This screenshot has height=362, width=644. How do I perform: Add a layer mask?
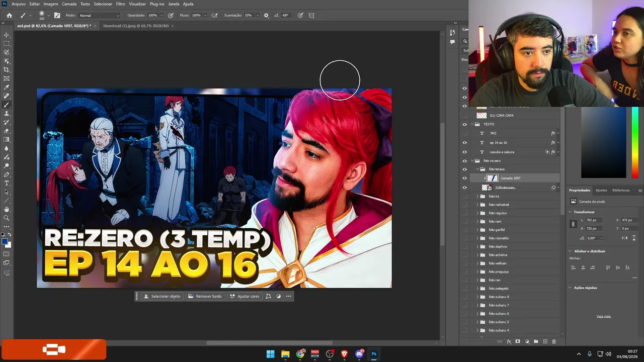coord(518,341)
